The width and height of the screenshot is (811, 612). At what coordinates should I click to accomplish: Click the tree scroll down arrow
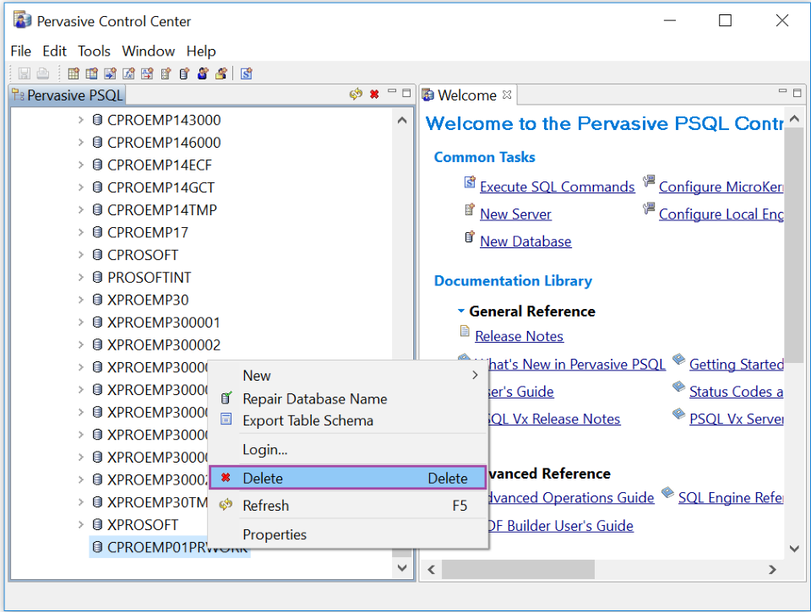[x=402, y=568]
